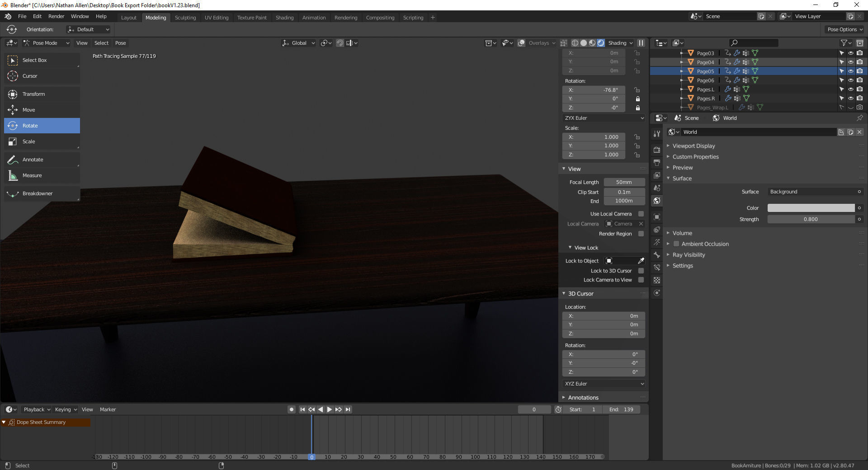Enable Ambient Occlusion checkbox

click(676, 244)
